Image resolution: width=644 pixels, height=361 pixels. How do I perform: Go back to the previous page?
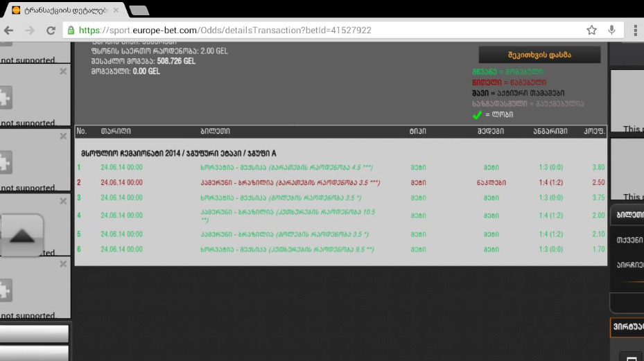point(8,30)
